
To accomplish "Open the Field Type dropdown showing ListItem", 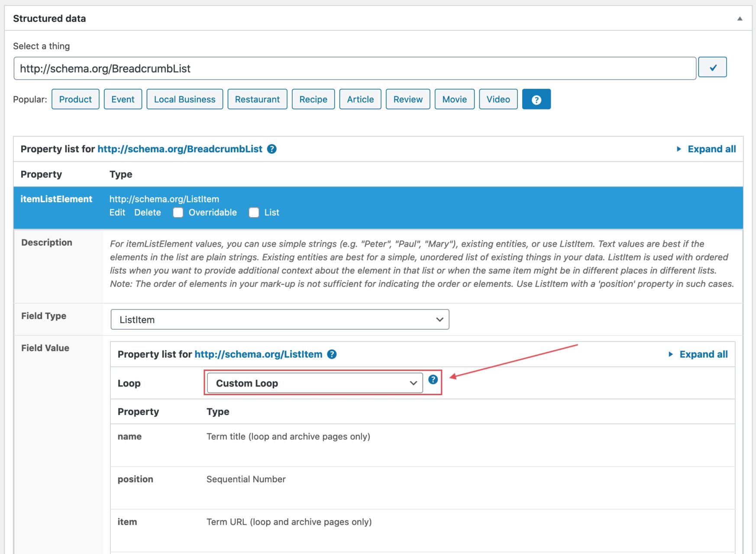I will 279,319.
